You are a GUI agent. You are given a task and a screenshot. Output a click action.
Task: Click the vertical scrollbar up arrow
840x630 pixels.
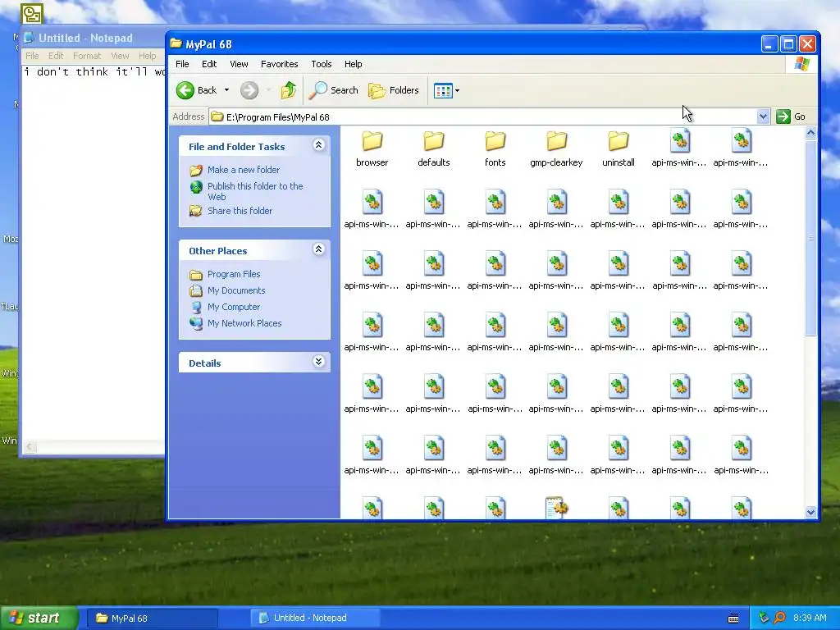[810, 132]
